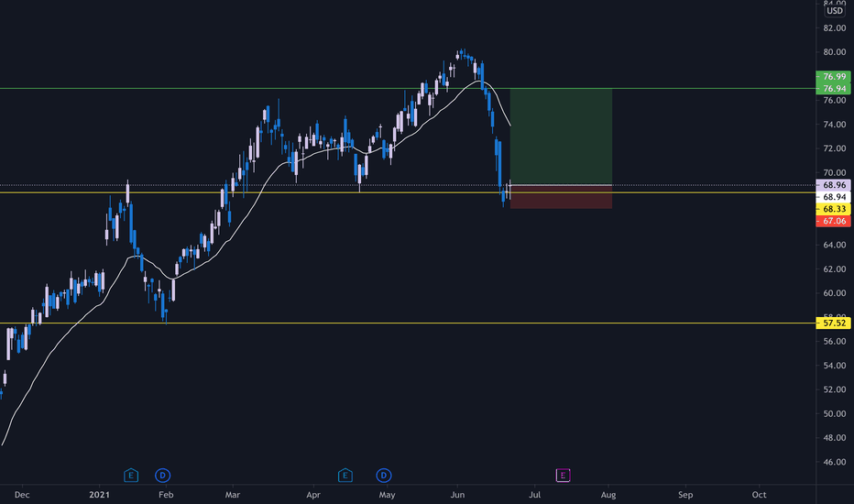Click the Aug label on the time axis
Viewport: 854px width, 504px height.
608,495
